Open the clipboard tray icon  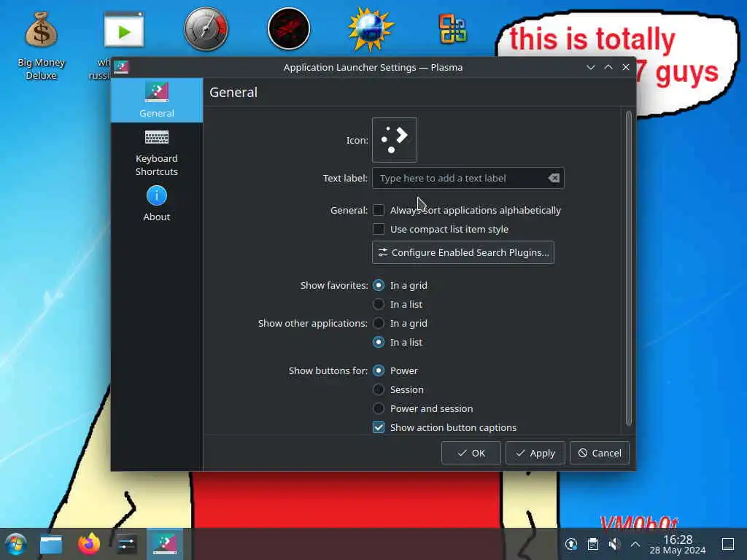(x=592, y=544)
